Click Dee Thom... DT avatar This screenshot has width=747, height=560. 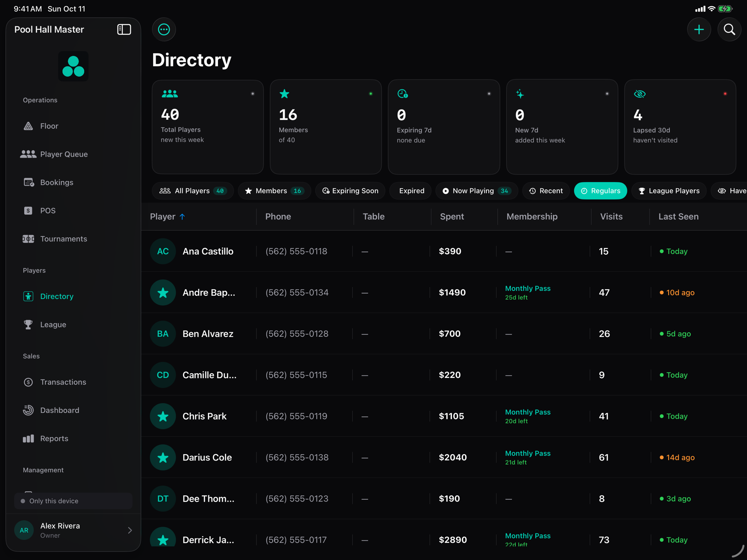pos(163,499)
